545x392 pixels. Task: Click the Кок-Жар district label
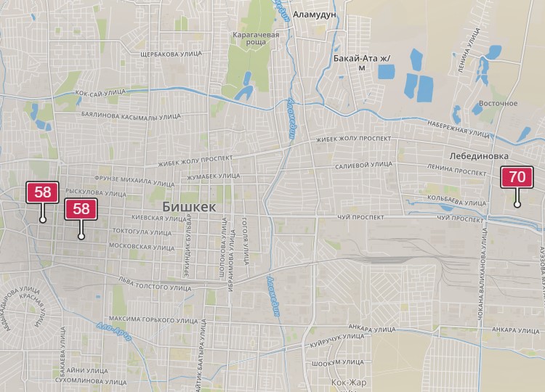click(x=349, y=383)
